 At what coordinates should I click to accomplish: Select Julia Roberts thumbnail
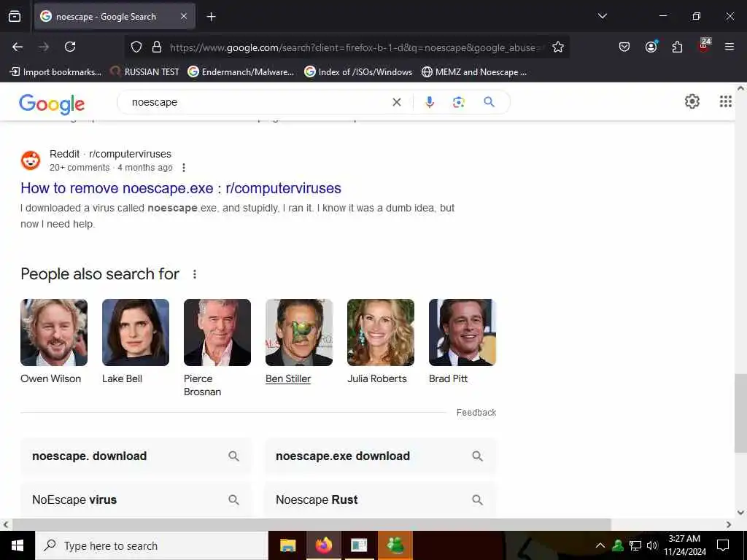click(381, 332)
